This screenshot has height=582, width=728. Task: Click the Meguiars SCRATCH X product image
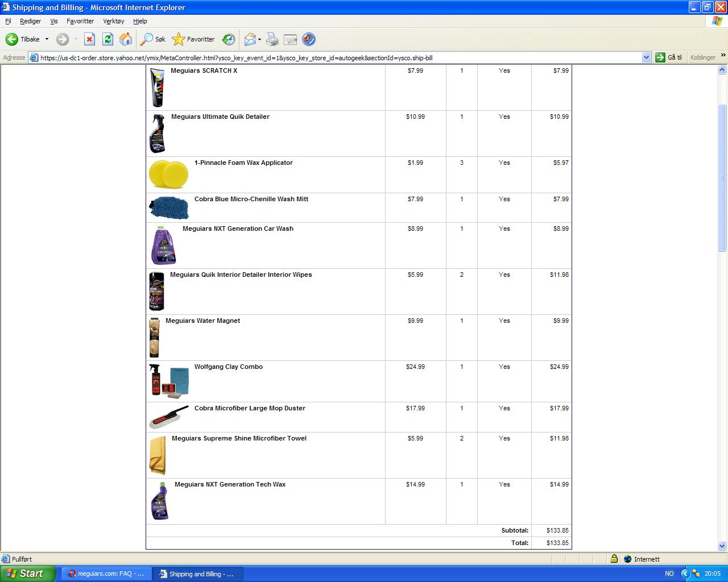point(158,87)
